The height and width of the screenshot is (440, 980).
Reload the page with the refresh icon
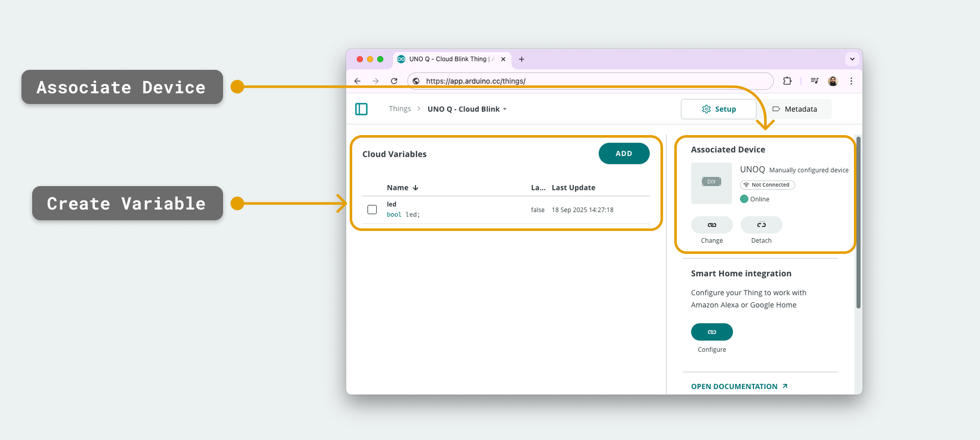coord(394,81)
